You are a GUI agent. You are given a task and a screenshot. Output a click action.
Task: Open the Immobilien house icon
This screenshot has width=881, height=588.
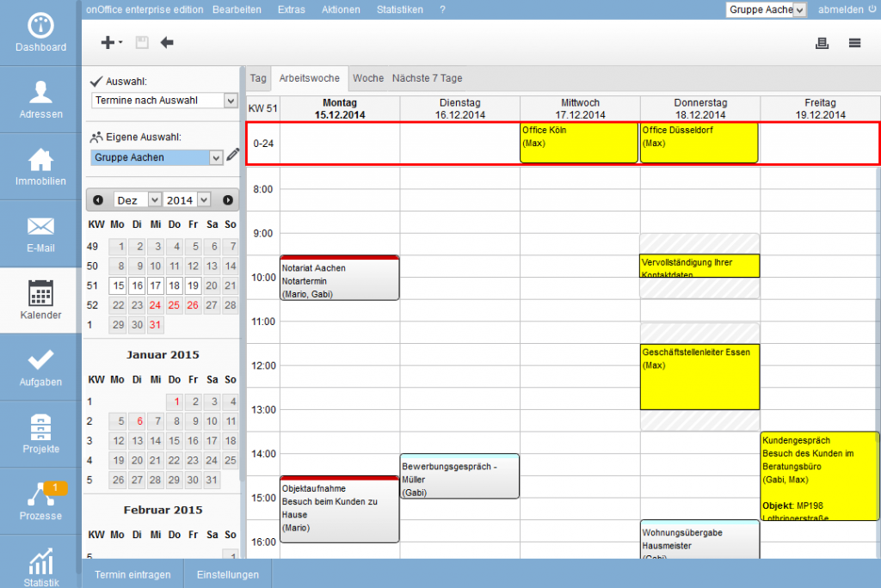(x=40, y=167)
